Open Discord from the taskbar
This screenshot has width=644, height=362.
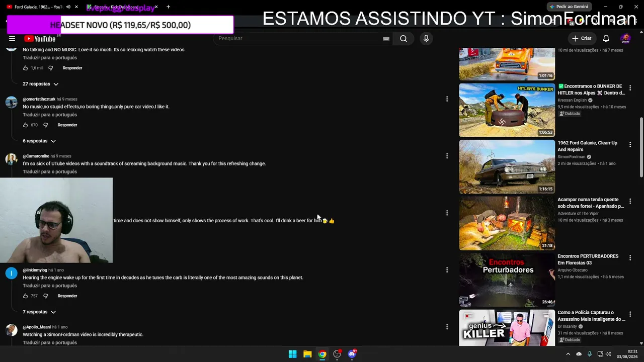tap(352, 354)
